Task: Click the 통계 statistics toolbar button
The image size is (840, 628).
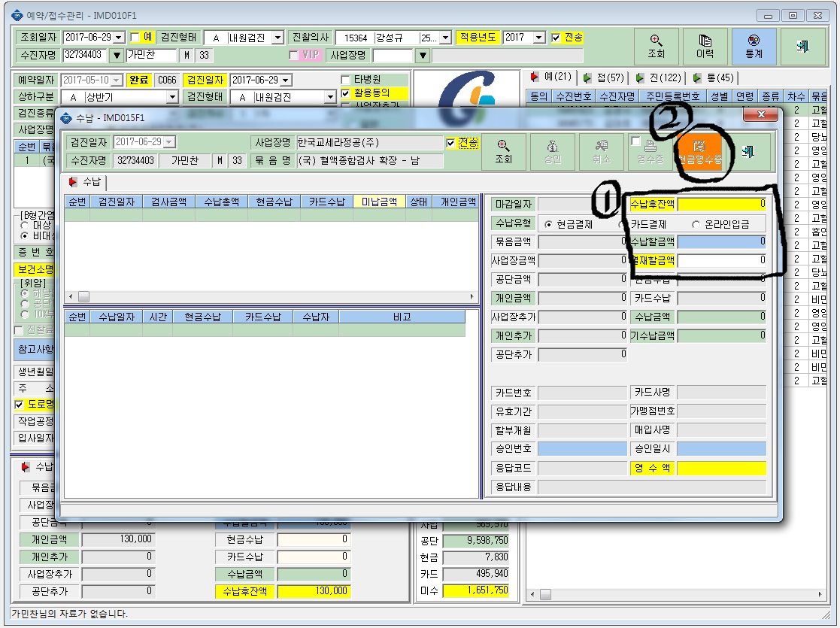Action: tap(754, 47)
